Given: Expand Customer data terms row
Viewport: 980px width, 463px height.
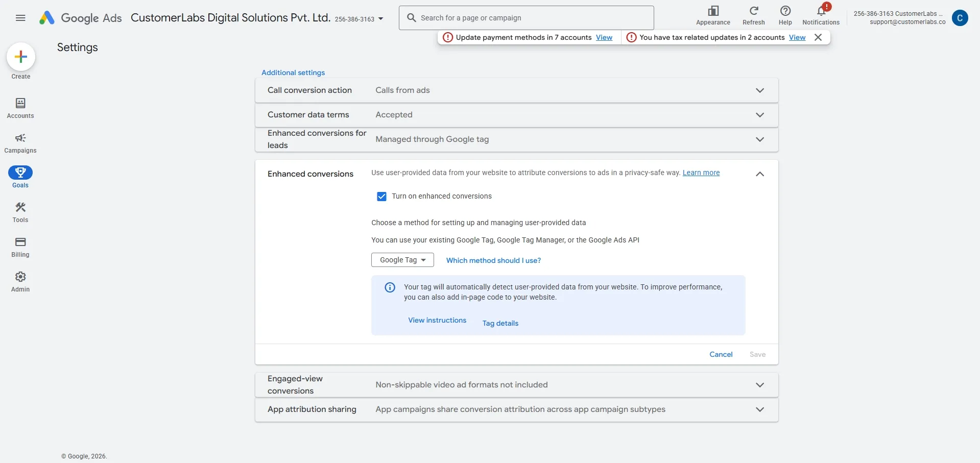Looking at the screenshot, I should 516,115.
